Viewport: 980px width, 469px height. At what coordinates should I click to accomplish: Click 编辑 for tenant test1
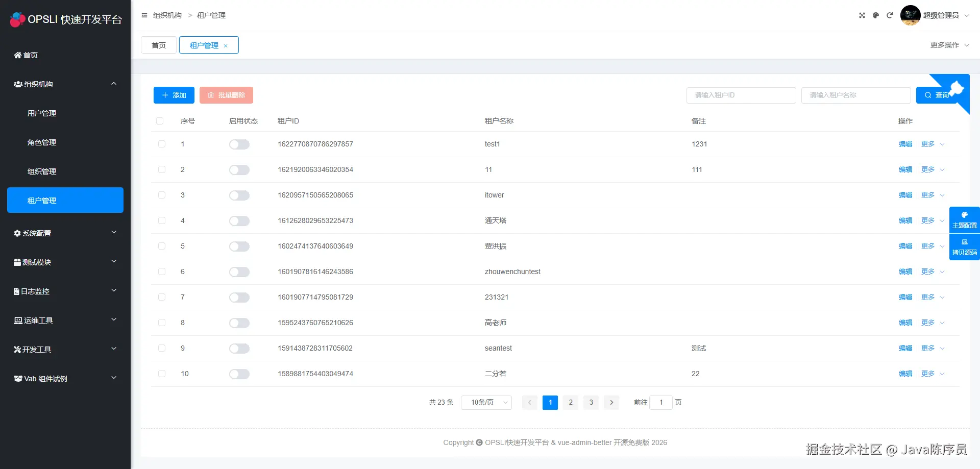(905, 144)
